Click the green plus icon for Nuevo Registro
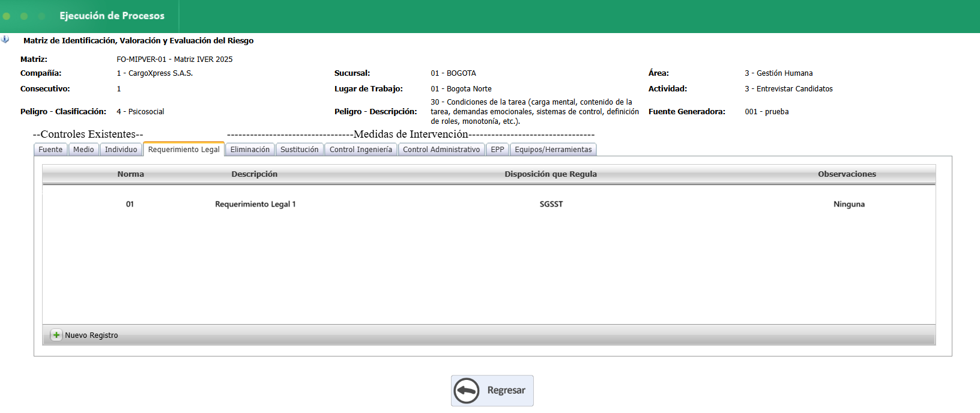 click(56, 335)
